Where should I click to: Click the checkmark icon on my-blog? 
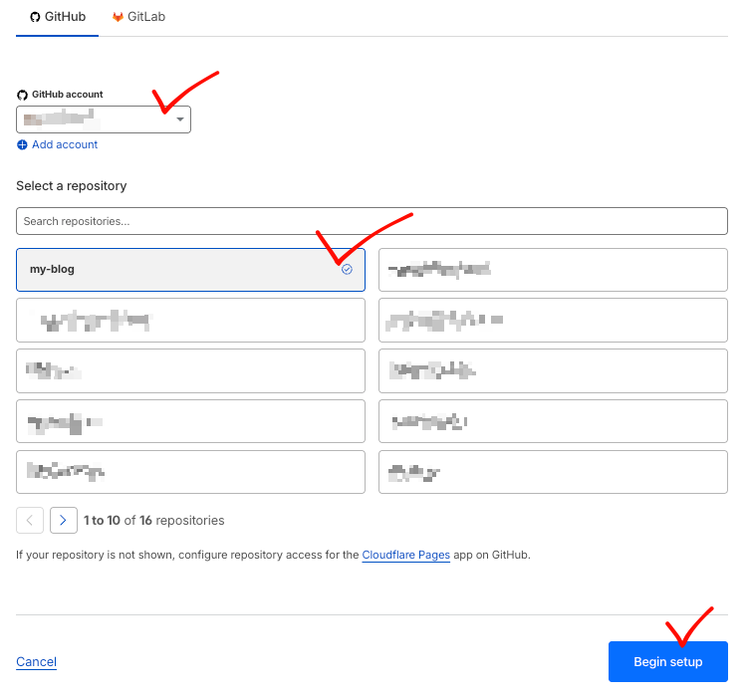coord(347,269)
